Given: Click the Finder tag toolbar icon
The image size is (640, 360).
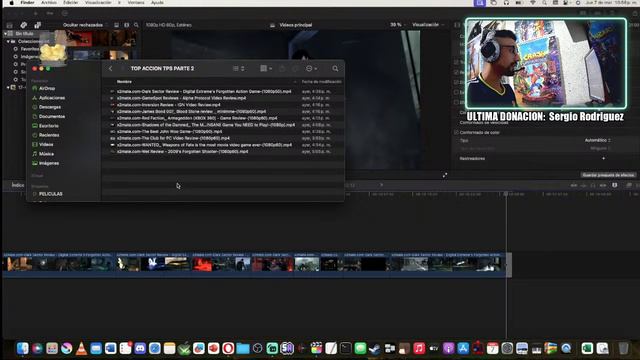Looking at the screenshot, I should point(295,69).
